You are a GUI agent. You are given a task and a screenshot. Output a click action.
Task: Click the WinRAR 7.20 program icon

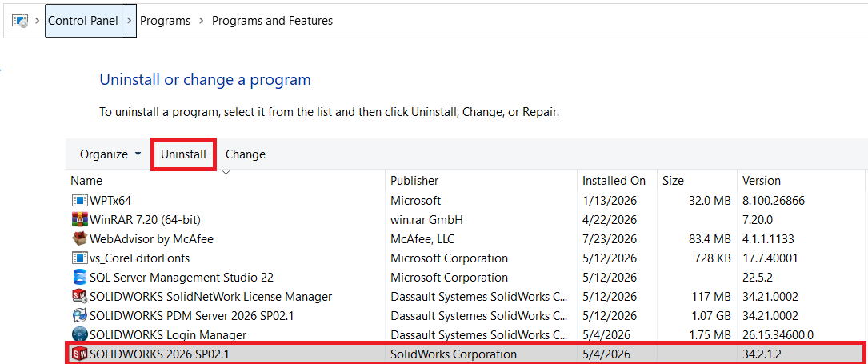pyautogui.click(x=80, y=220)
